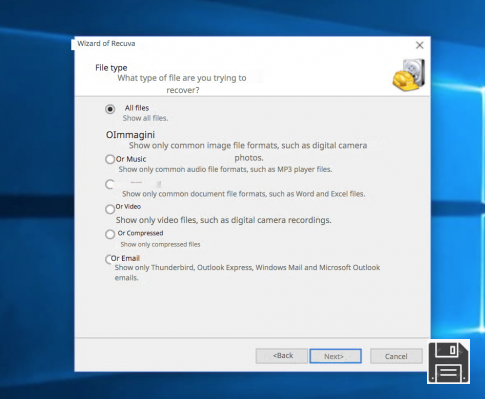Click the Word and Excel files description
This screenshot has width=485, height=399.
pos(243,194)
